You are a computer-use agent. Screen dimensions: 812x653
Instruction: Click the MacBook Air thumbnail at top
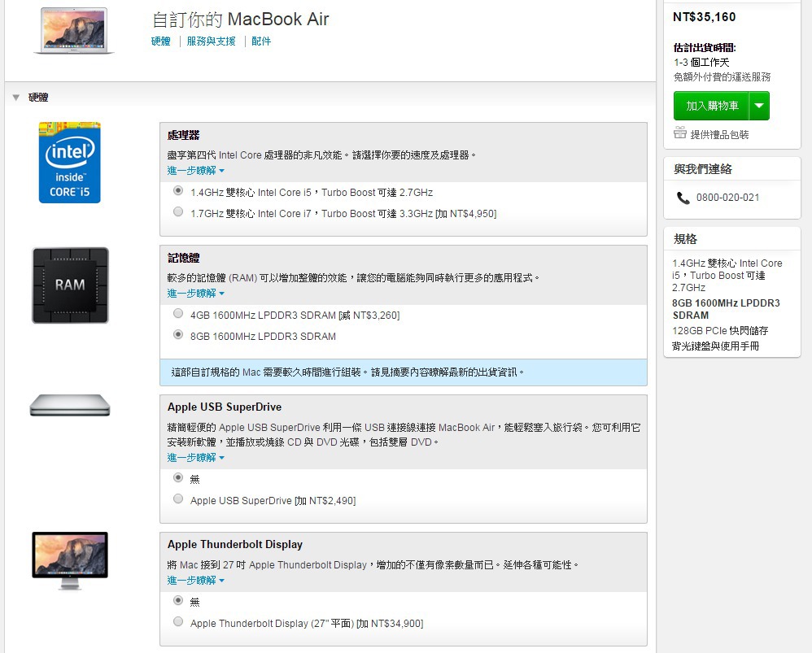pyautogui.click(x=73, y=30)
